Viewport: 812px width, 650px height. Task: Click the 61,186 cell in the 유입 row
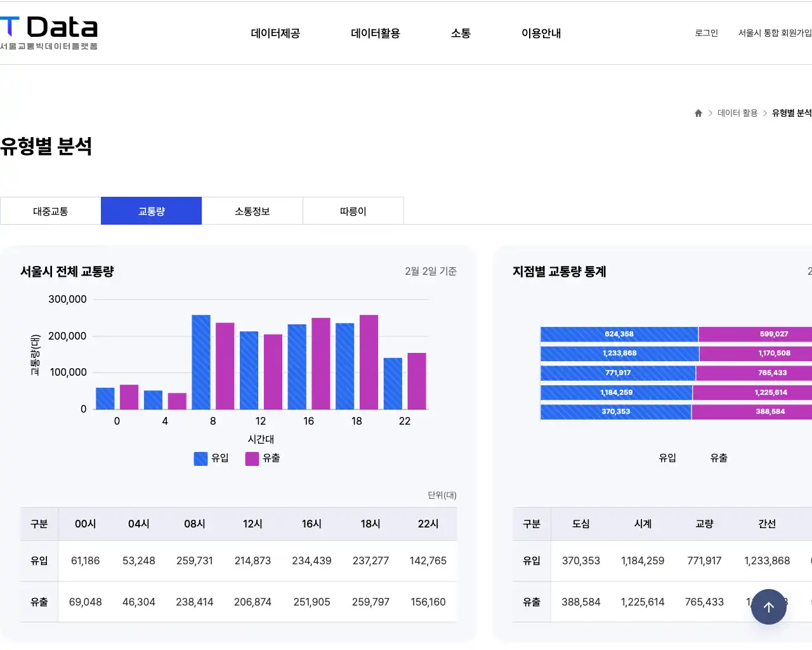tap(86, 560)
